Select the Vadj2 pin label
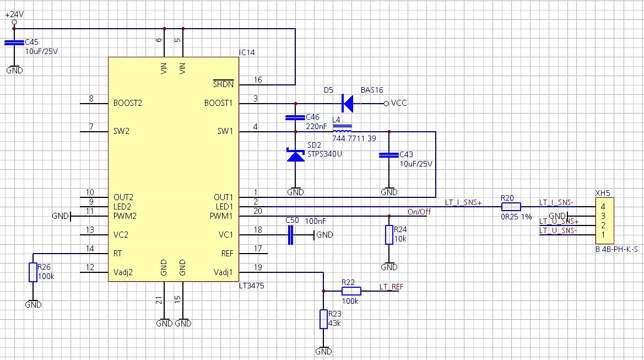Viewport: 644px width, 360px height. [x=123, y=272]
